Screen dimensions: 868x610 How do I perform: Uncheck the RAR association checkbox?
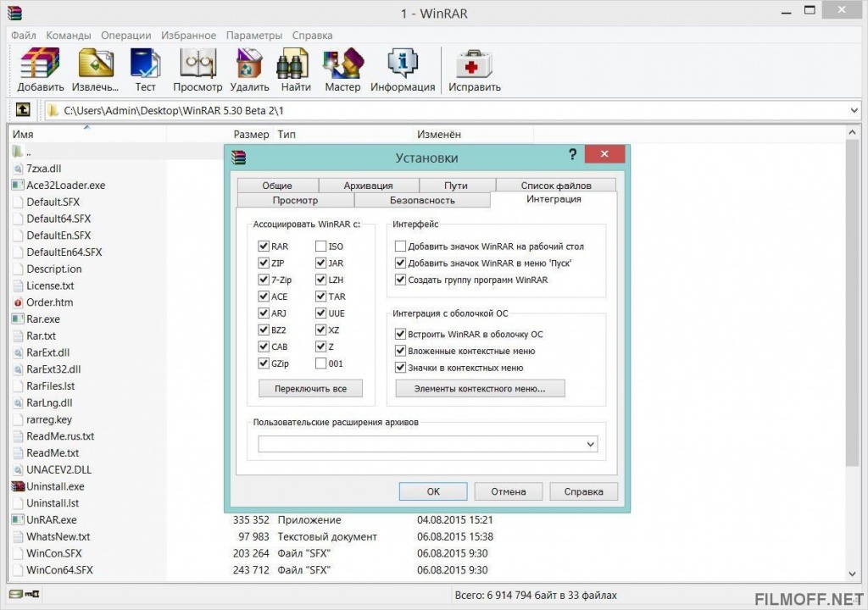[x=264, y=246]
